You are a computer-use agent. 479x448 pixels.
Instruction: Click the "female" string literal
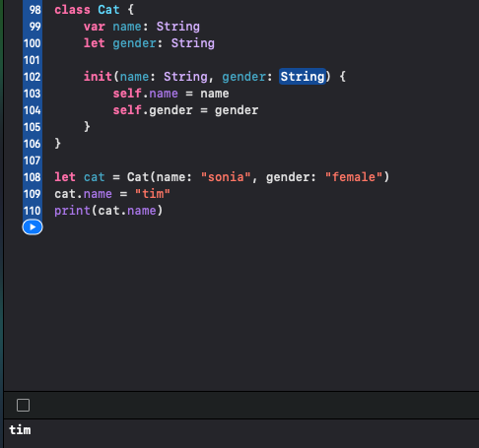pos(354,177)
